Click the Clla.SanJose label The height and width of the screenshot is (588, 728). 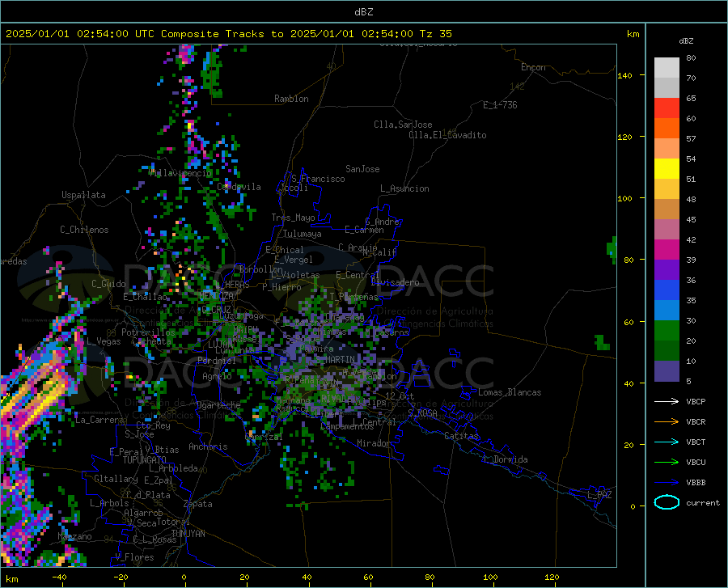click(403, 125)
